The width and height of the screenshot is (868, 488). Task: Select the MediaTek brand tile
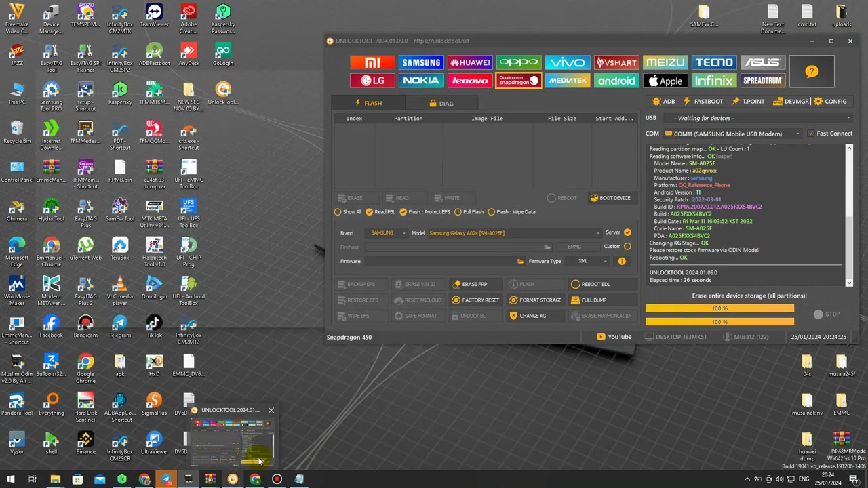(x=568, y=81)
